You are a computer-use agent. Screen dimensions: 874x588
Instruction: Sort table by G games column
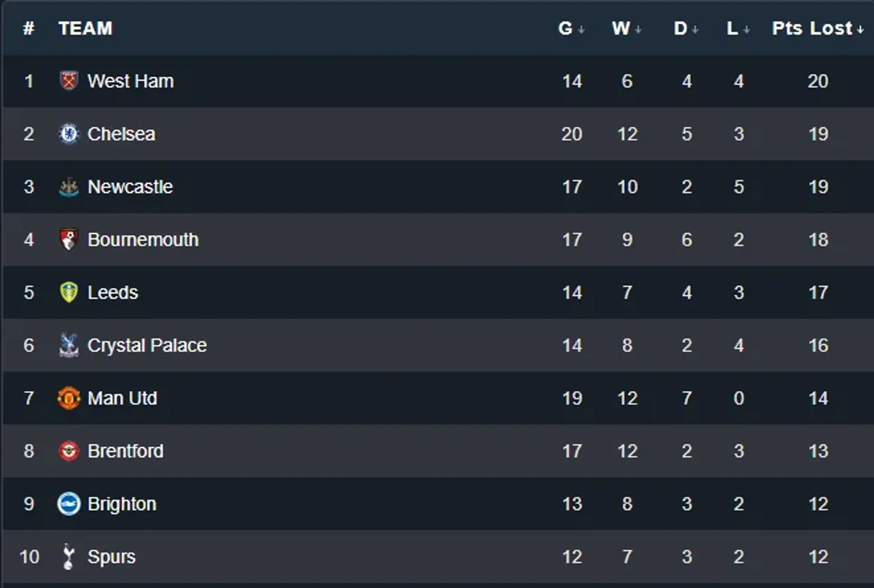click(x=570, y=28)
